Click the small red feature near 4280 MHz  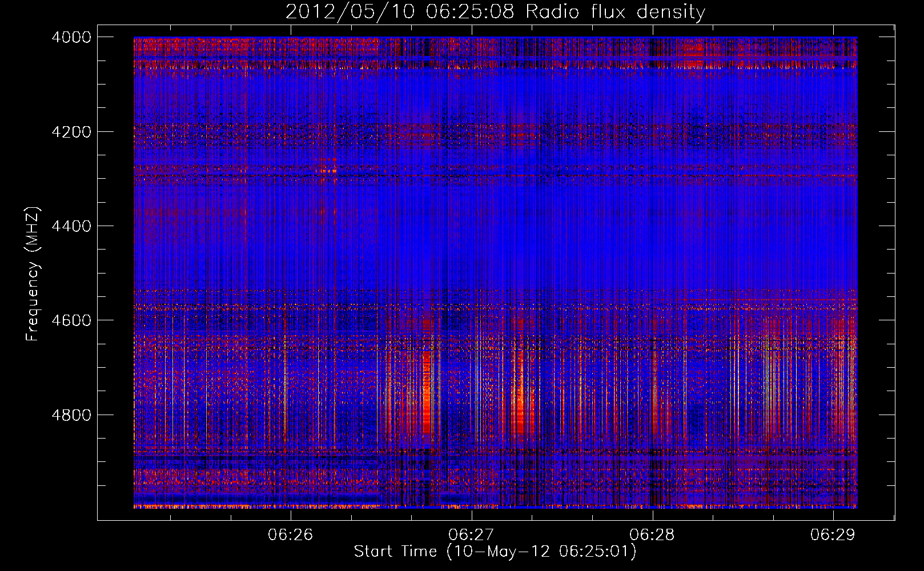[328, 170]
